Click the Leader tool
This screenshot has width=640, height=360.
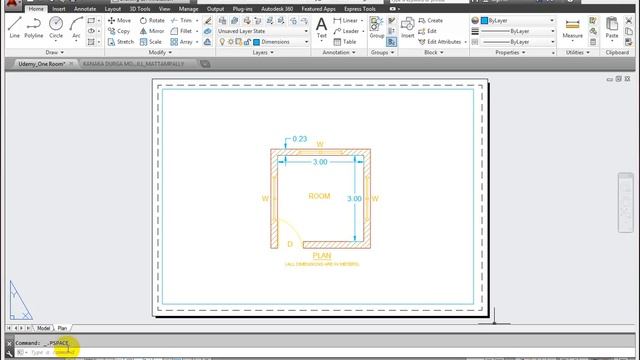(346, 31)
